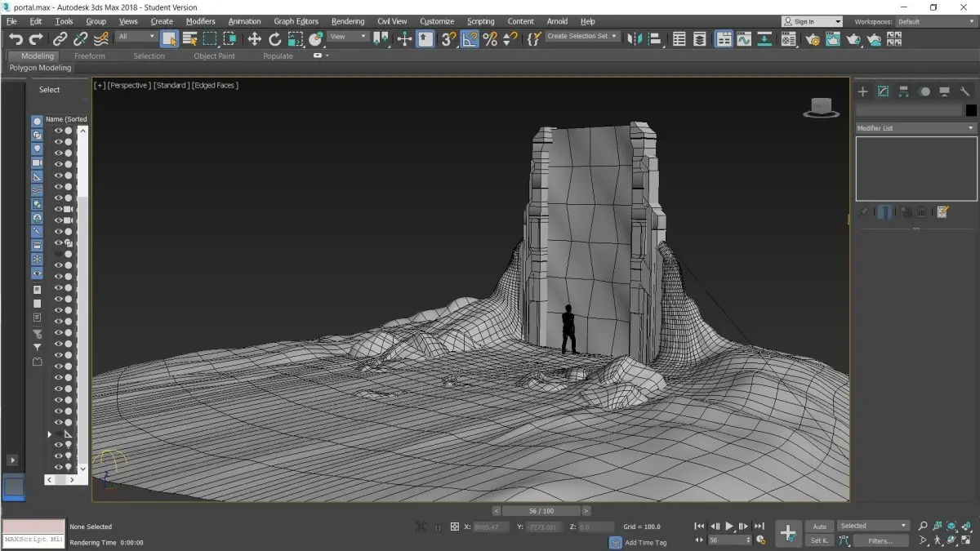Click the Undo arrow icon
The height and width of the screenshot is (551, 980).
[x=16, y=38]
